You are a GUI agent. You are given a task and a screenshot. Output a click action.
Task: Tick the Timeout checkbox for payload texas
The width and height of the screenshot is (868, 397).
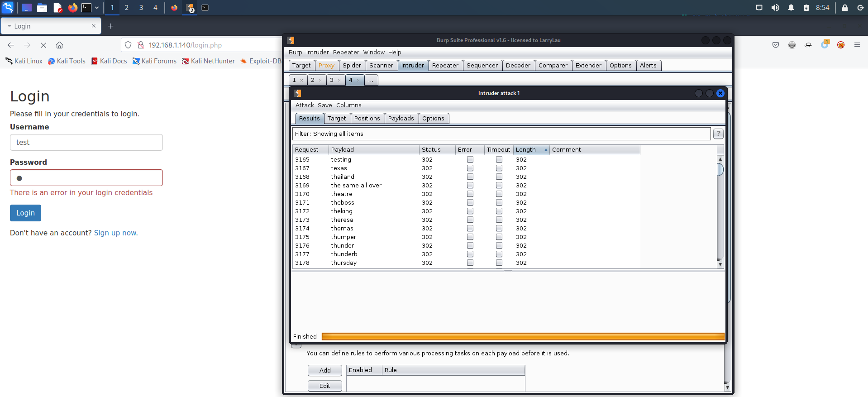click(499, 168)
